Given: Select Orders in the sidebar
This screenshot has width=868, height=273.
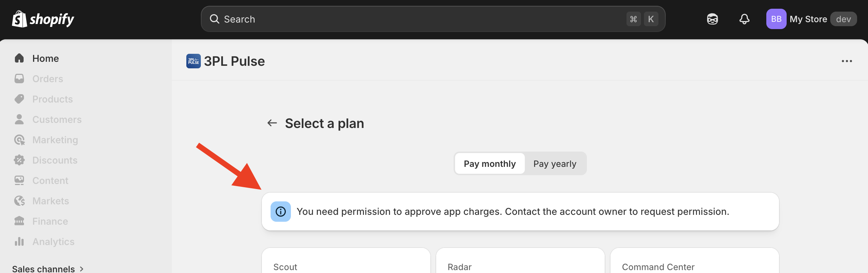Looking at the screenshot, I should tap(48, 79).
